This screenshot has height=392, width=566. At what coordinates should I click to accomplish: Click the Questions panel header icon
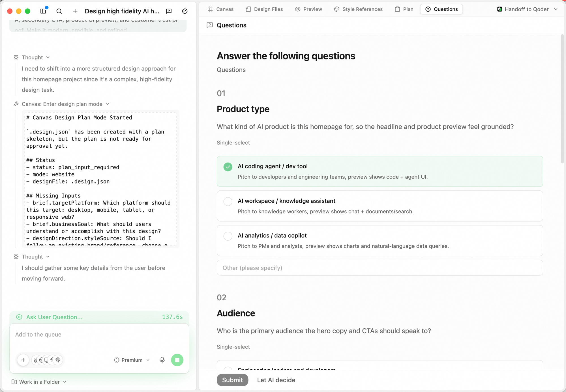coord(210,25)
